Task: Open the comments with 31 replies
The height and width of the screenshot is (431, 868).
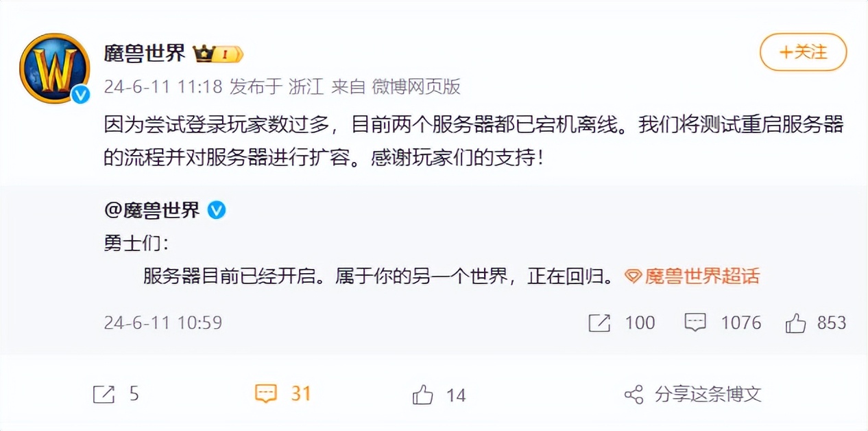Action: (265, 394)
